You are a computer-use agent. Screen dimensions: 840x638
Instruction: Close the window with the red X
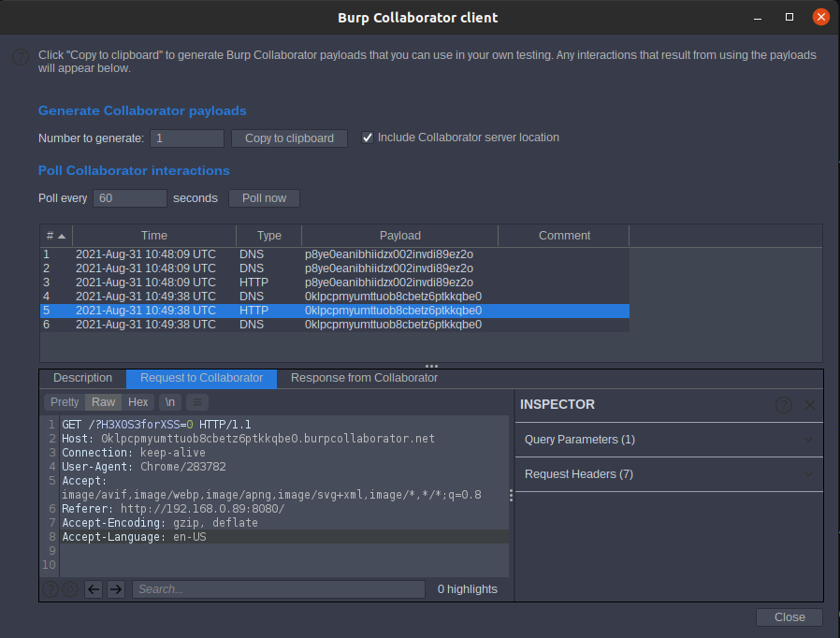(820, 17)
